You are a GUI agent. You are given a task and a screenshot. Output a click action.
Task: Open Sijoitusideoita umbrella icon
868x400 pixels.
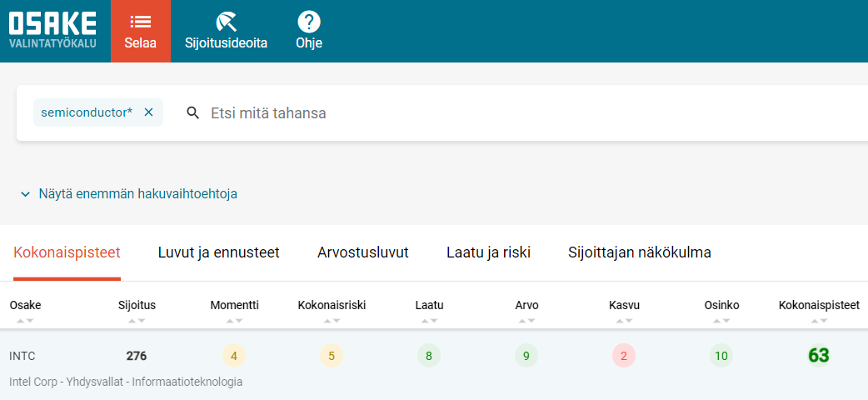click(x=226, y=22)
